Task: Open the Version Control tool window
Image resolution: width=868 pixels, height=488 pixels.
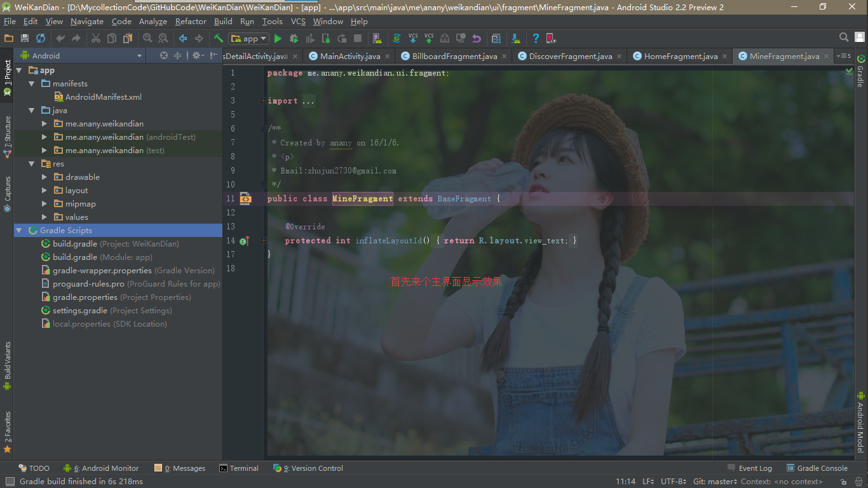Action: 308,468
